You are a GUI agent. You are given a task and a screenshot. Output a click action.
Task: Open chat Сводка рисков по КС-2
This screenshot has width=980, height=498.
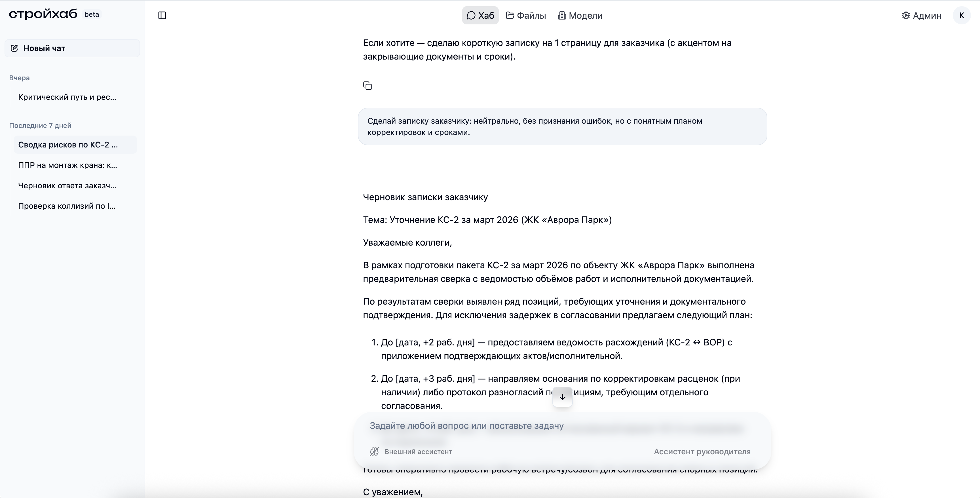68,145
